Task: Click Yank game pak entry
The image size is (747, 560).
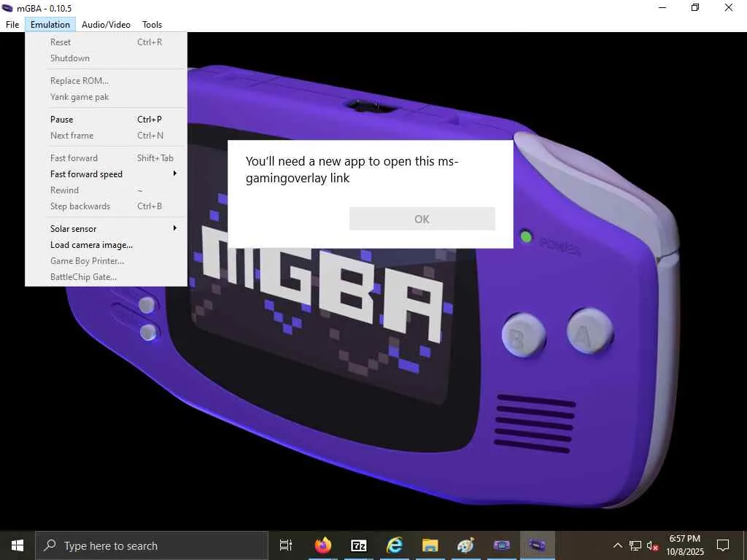Action: pyautogui.click(x=106, y=97)
